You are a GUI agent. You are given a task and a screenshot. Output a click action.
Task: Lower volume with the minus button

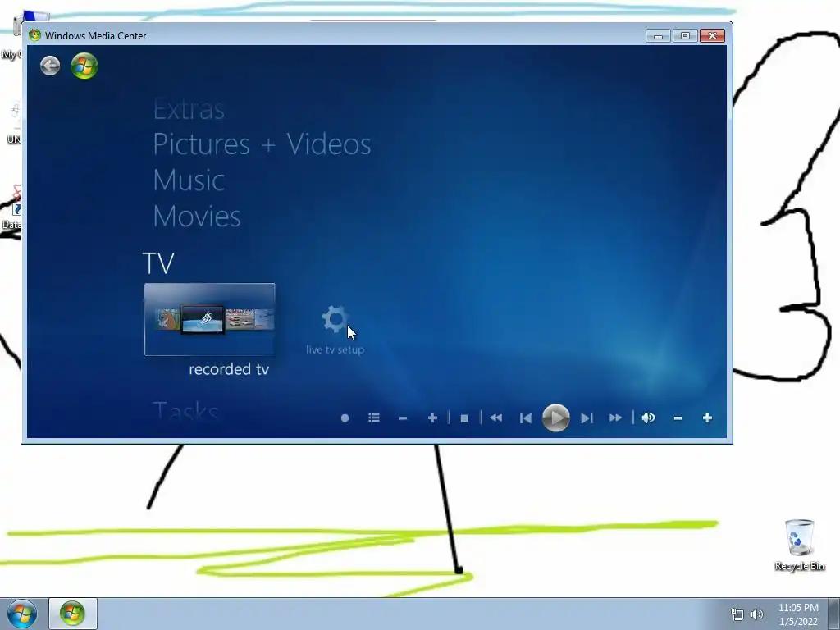click(x=678, y=418)
